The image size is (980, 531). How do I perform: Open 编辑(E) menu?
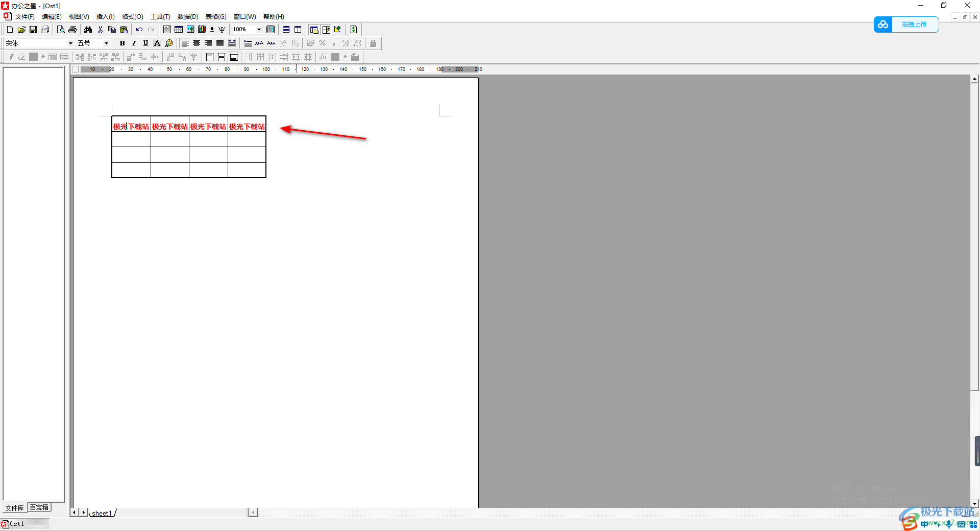coord(52,17)
